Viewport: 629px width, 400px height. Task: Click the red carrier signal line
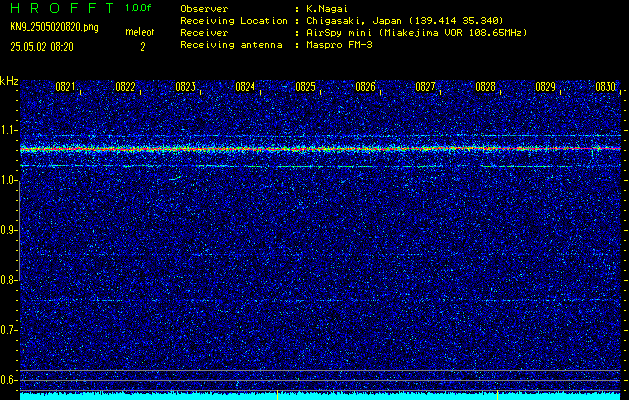[320, 149]
